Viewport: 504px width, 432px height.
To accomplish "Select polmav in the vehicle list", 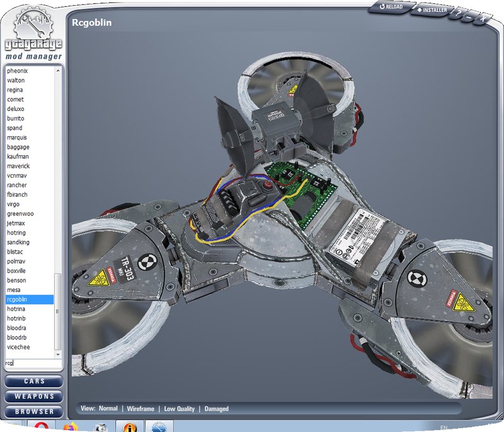I will [30, 261].
